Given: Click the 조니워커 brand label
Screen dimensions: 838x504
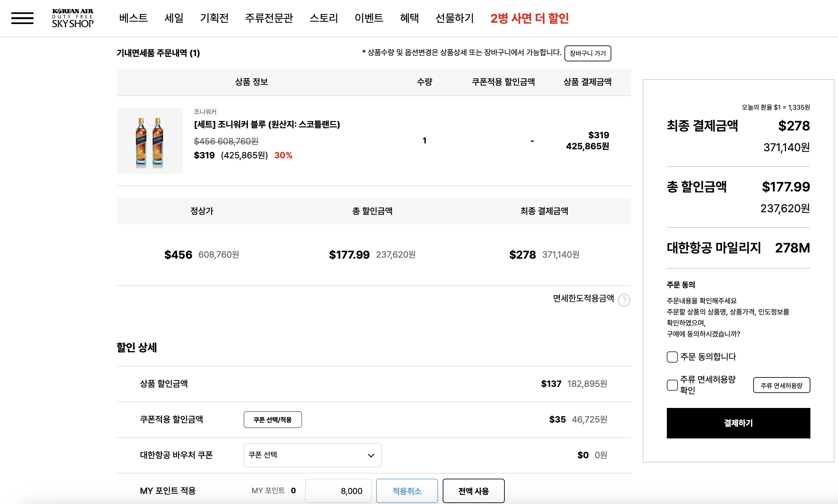Looking at the screenshot, I should click(x=205, y=112).
